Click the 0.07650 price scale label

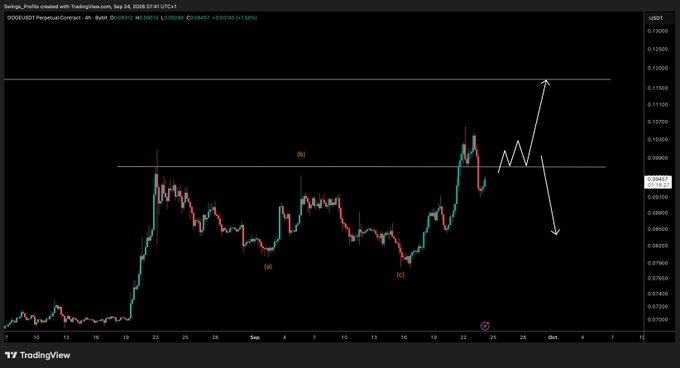tap(657, 278)
